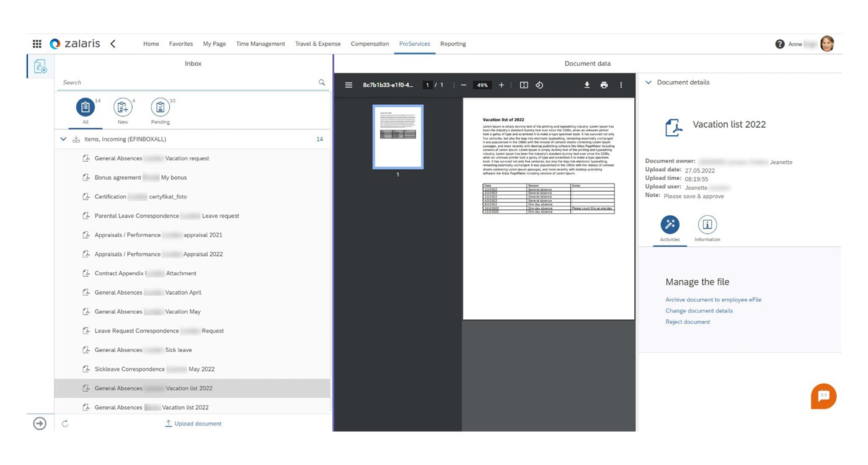Open the orange chat assistant button
This screenshot has width=868, height=465.
point(823,396)
